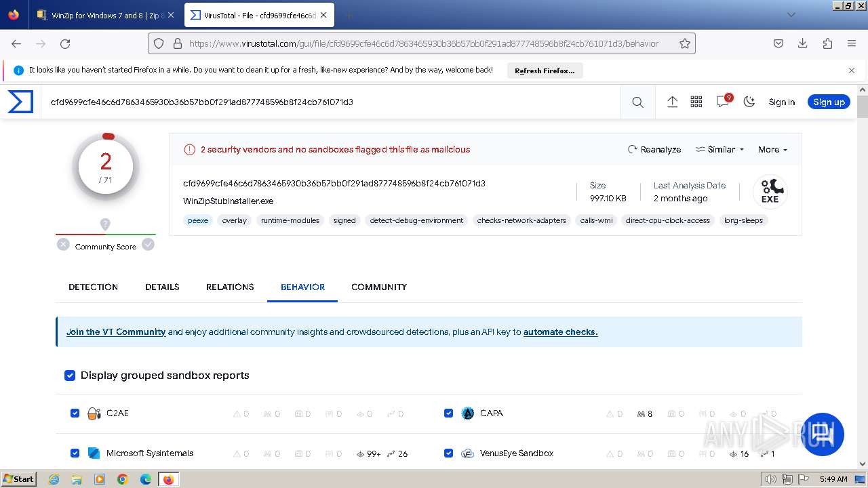Uncheck the CAPA sandbox checkbox
Image resolution: width=868 pixels, height=488 pixels.
[448, 413]
